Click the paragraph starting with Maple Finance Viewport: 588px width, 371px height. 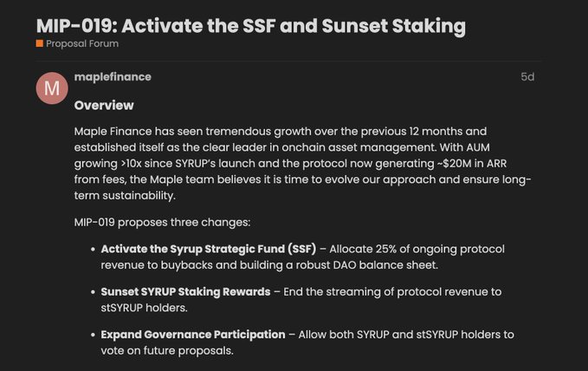pyautogui.click(x=303, y=163)
